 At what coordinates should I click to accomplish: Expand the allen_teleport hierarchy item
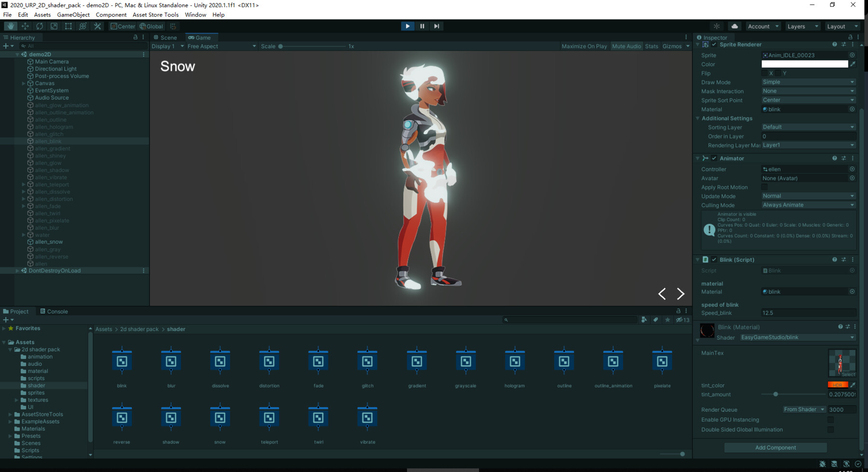tap(24, 184)
